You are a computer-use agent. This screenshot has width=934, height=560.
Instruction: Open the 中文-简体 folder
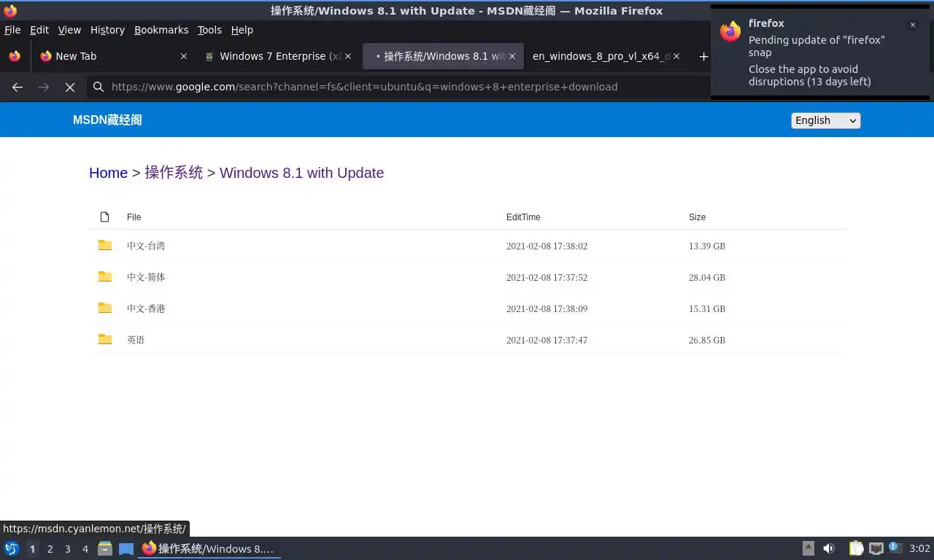[x=146, y=277]
